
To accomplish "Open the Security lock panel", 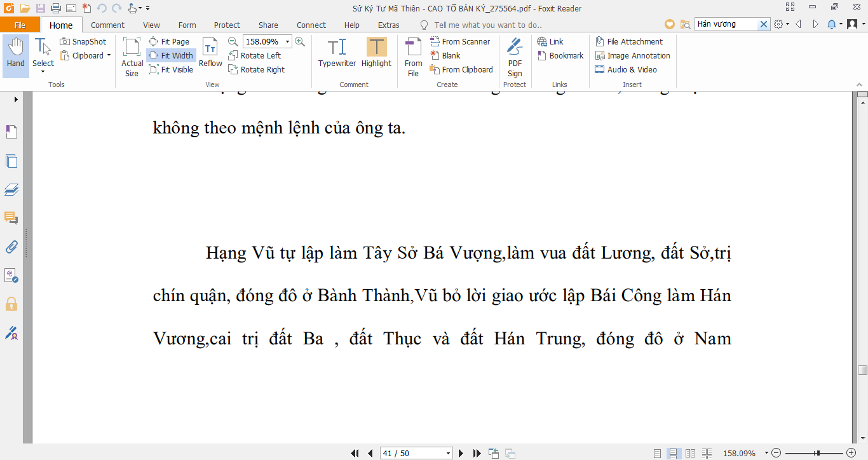I will coord(11,304).
